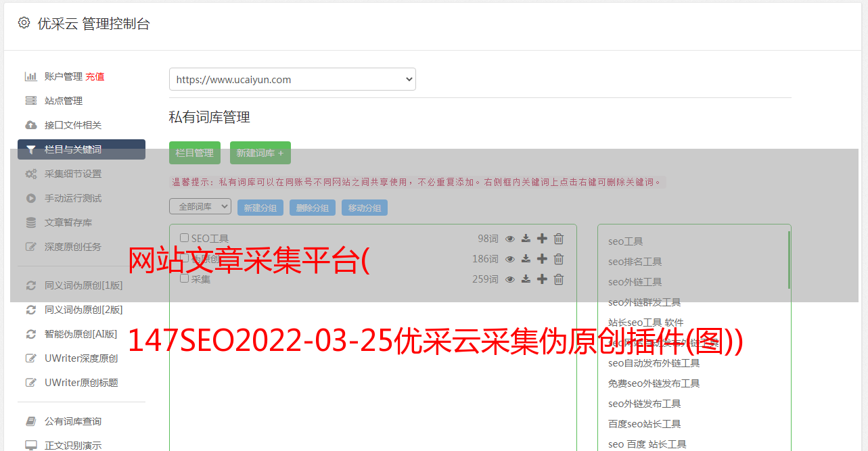Click the 栏目管理 button
This screenshot has height=451, width=868.
click(x=195, y=153)
